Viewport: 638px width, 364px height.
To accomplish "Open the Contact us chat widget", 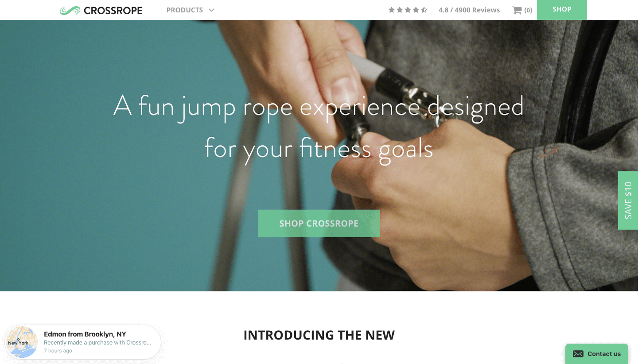I will coord(597,354).
